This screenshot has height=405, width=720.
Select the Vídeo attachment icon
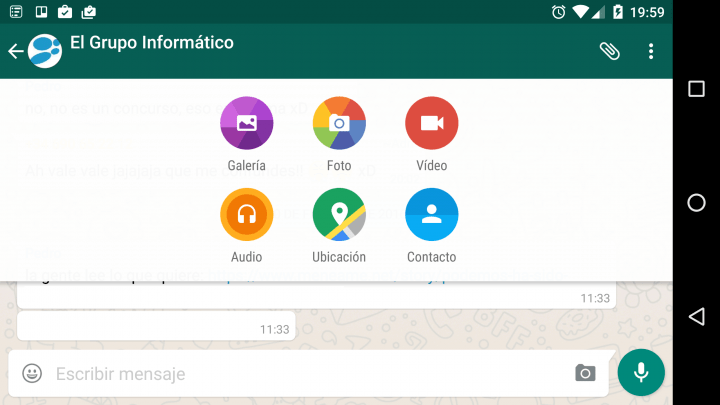(x=431, y=123)
